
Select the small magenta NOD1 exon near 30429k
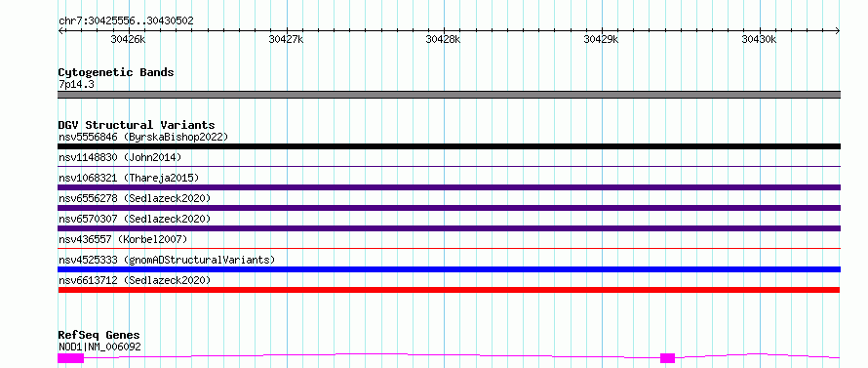[668, 358]
